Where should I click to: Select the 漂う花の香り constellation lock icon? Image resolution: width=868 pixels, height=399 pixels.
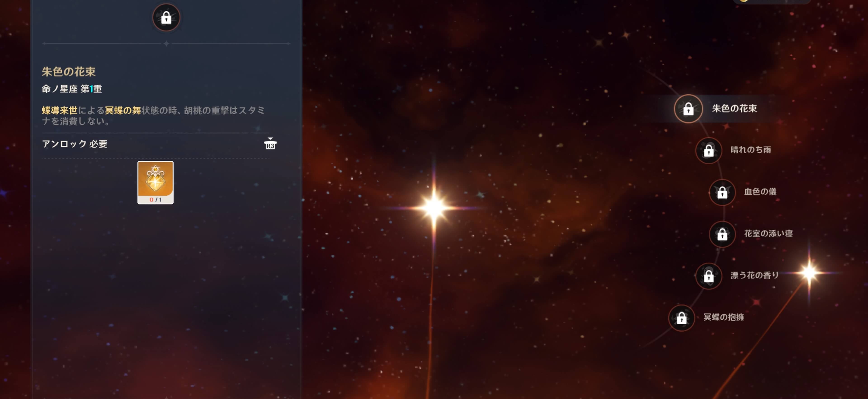tap(708, 276)
